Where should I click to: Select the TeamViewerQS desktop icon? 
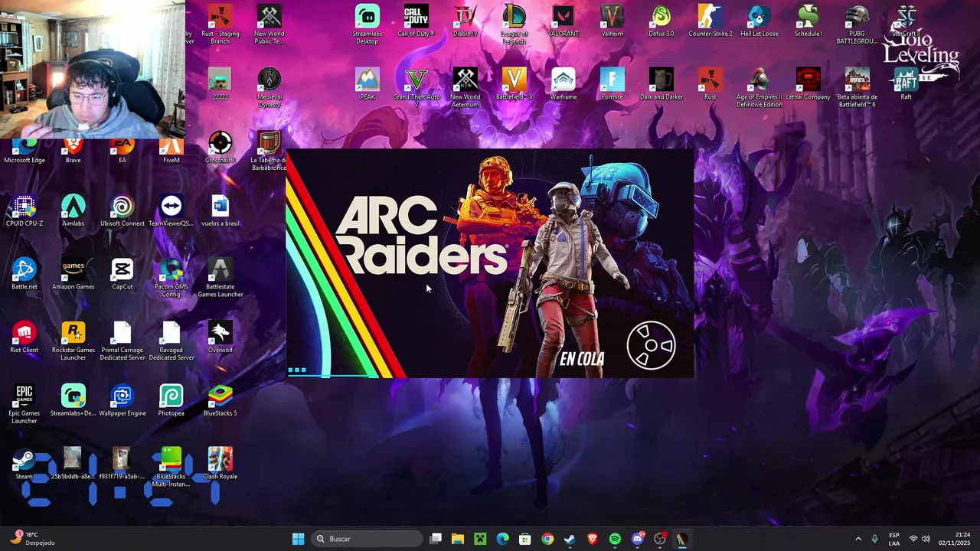click(x=171, y=210)
